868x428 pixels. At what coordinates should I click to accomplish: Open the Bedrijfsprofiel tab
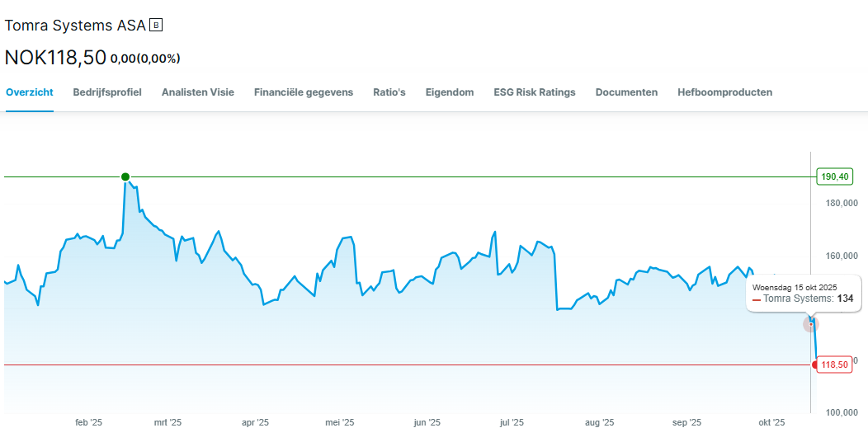pos(107,92)
